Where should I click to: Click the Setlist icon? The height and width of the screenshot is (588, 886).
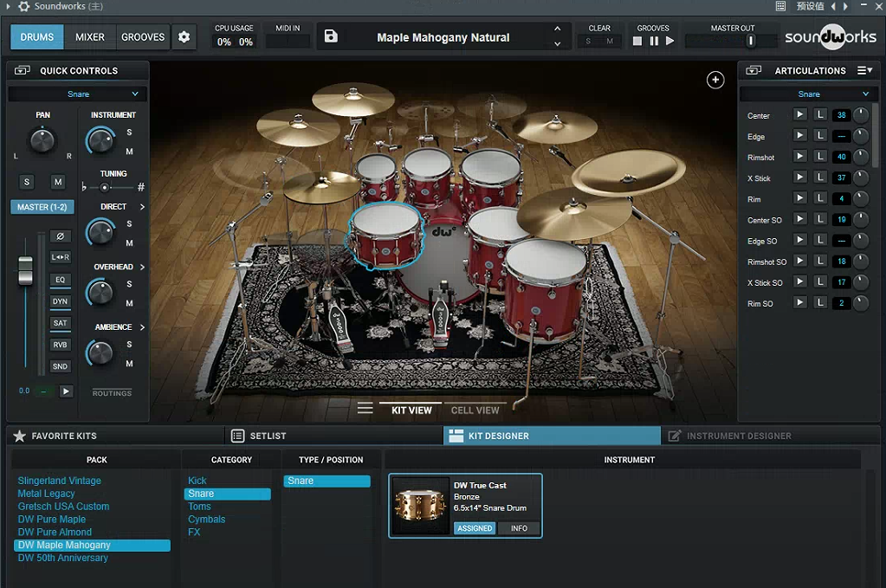(x=238, y=436)
